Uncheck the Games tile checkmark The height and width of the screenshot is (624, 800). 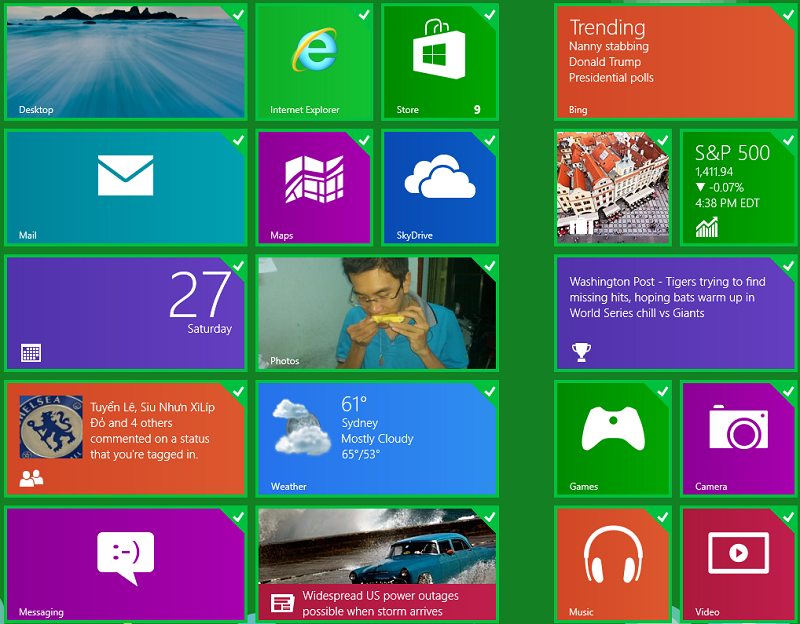coord(662,391)
